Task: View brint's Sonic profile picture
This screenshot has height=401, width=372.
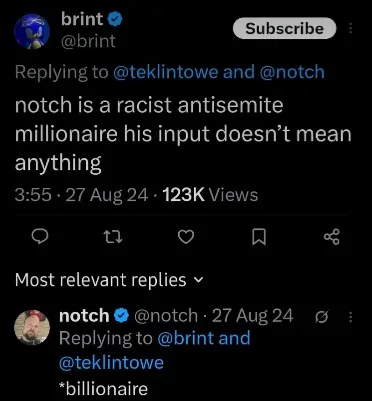Action: click(x=32, y=32)
